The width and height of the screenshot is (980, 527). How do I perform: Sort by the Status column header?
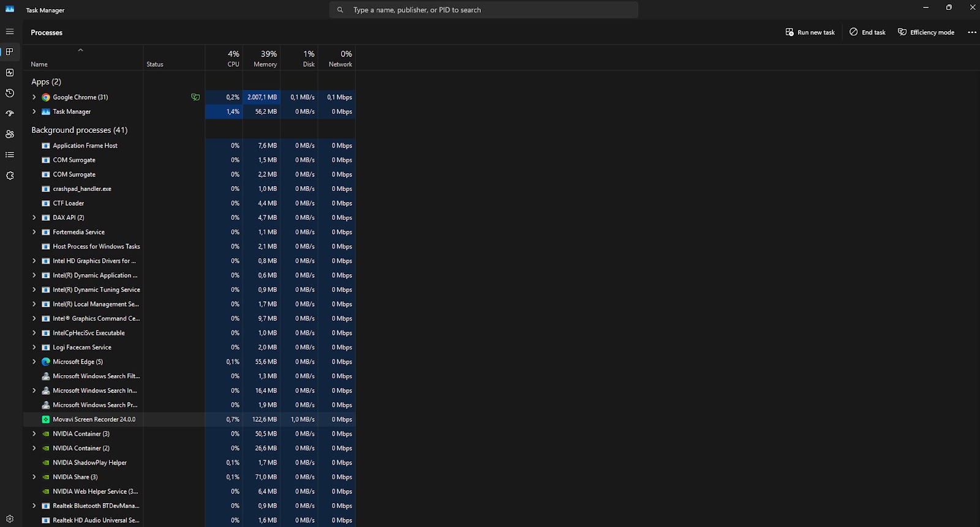[x=174, y=58]
